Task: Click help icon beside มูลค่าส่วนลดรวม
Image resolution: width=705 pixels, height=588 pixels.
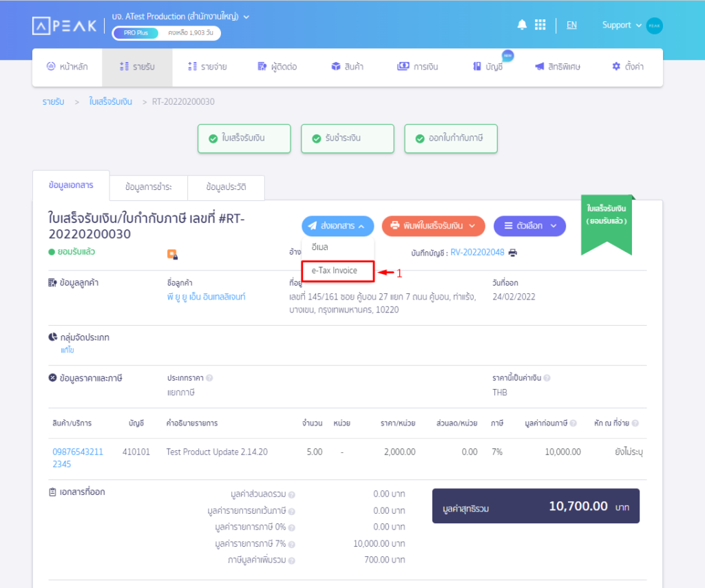Action: [x=291, y=495]
